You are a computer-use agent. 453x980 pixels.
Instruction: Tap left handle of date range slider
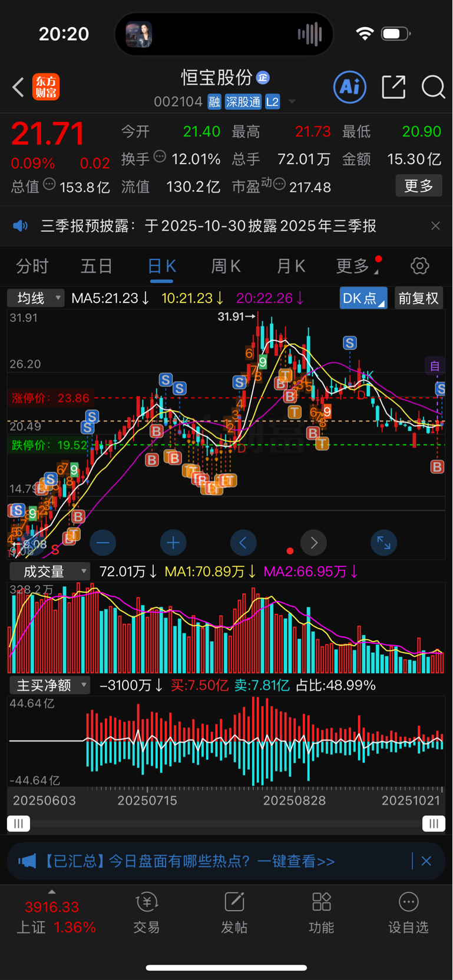[18, 823]
